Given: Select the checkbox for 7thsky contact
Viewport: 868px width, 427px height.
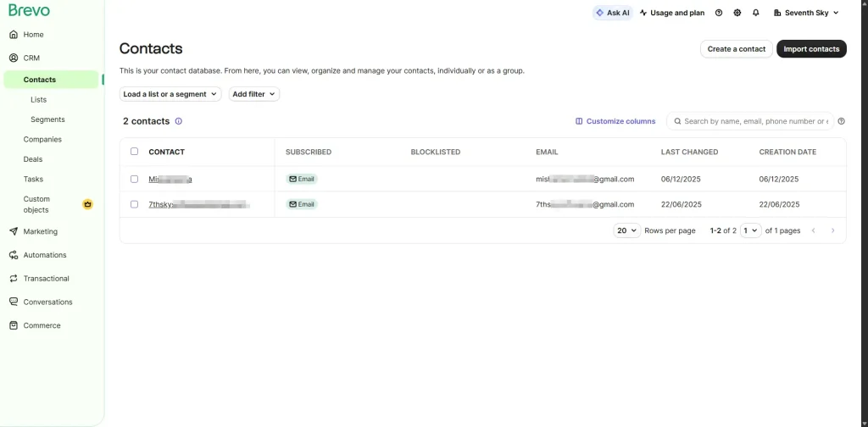Looking at the screenshot, I should (134, 204).
